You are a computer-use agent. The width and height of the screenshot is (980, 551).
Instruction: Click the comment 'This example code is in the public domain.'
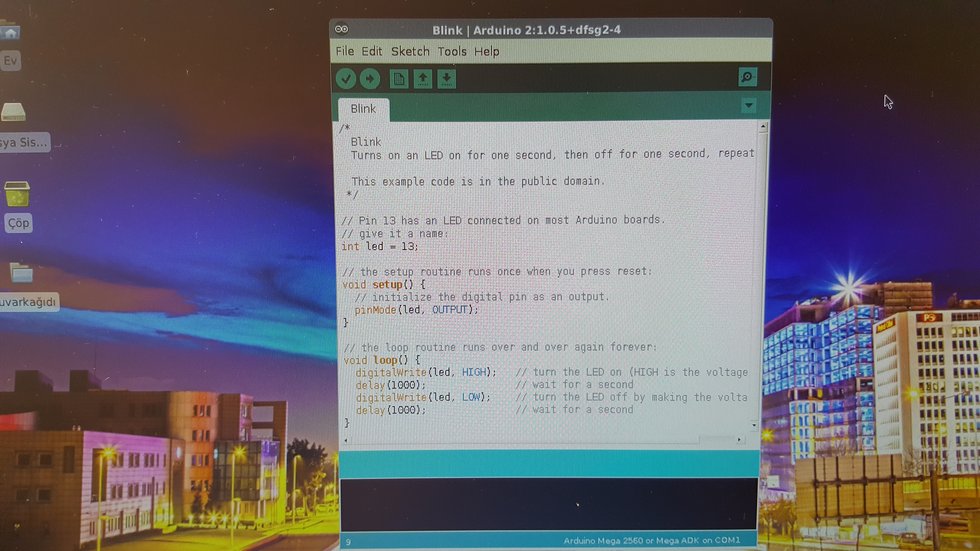pos(478,182)
